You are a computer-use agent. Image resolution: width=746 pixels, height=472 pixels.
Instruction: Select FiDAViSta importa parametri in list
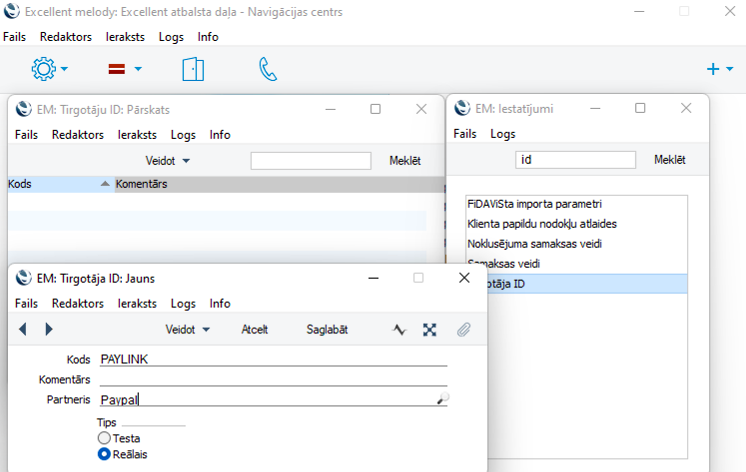(534, 204)
